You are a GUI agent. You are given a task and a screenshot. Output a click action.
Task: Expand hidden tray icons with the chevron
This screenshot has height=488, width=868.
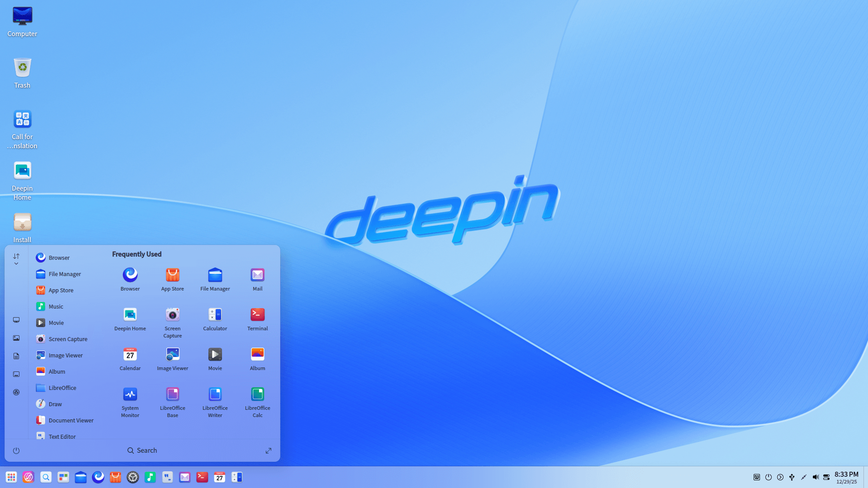point(780,477)
